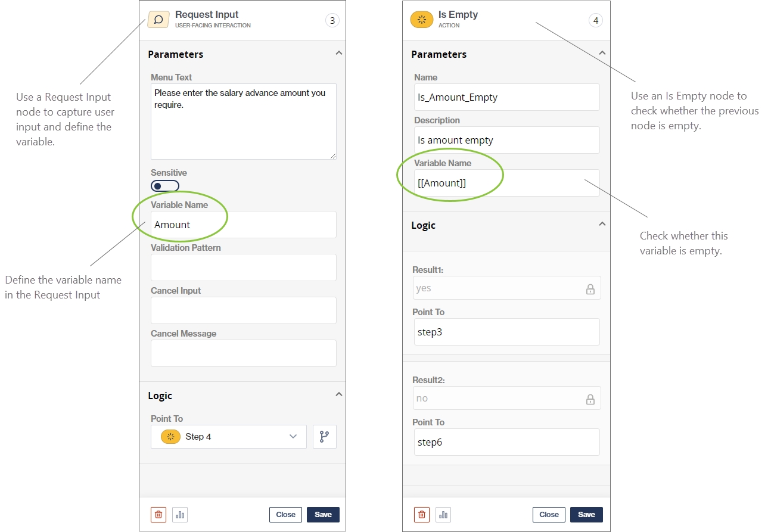The height and width of the screenshot is (532, 768).
Task: Open statistics chart icon in Request Input panel
Action: [x=180, y=515]
